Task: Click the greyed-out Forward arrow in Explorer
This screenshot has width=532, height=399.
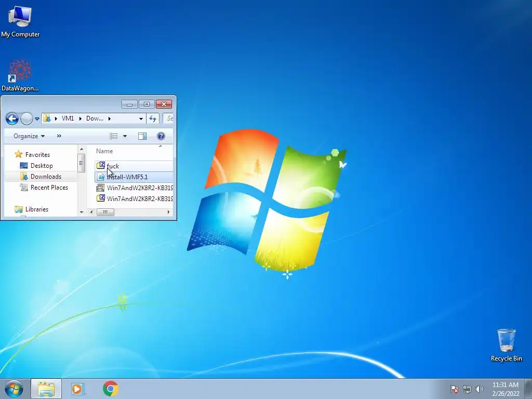Action: (x=26, y=119)
